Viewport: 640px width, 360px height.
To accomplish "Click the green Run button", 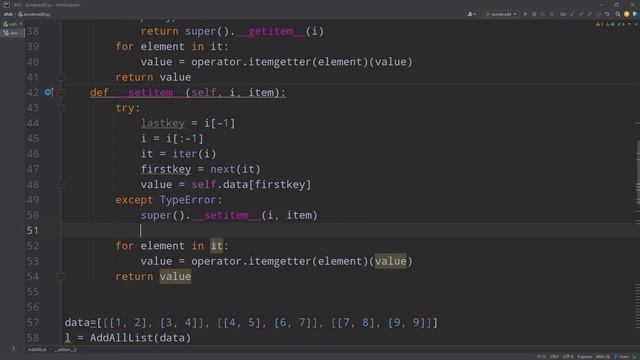I will 525,14.
